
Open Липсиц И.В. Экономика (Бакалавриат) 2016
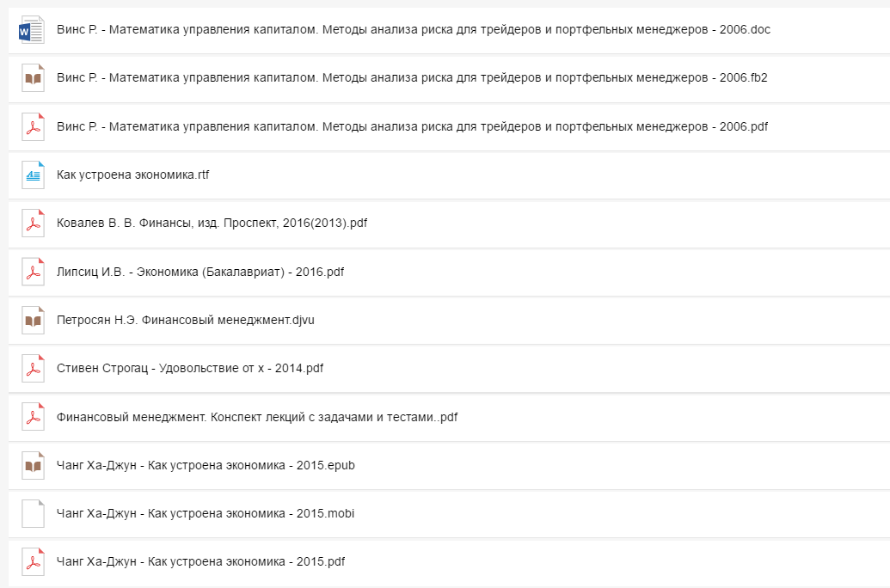click(199, 273)
